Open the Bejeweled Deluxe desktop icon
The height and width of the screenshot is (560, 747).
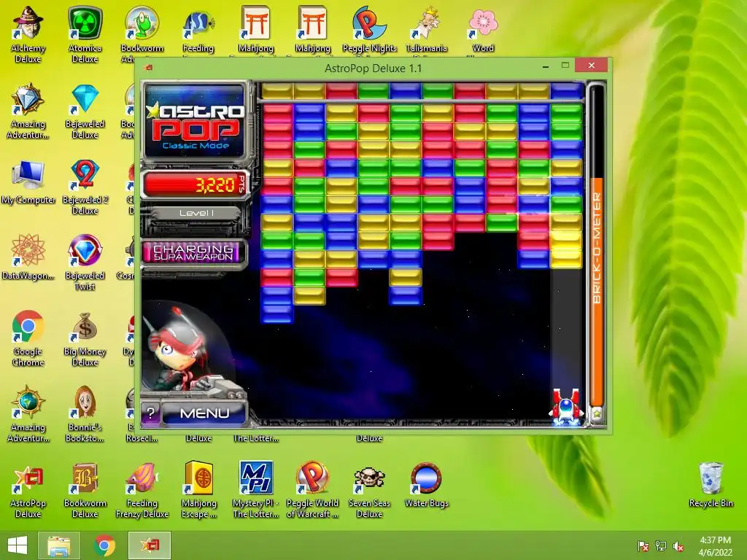pos(85,111)
